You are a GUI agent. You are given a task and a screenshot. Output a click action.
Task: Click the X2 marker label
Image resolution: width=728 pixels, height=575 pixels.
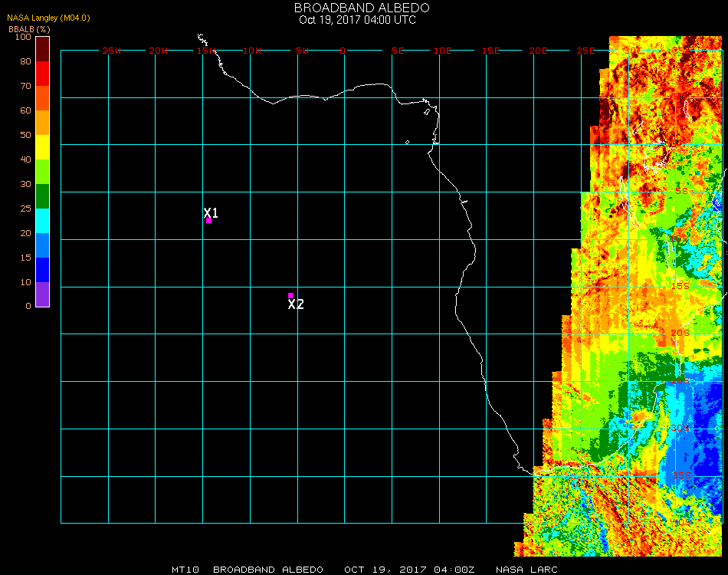296,304
